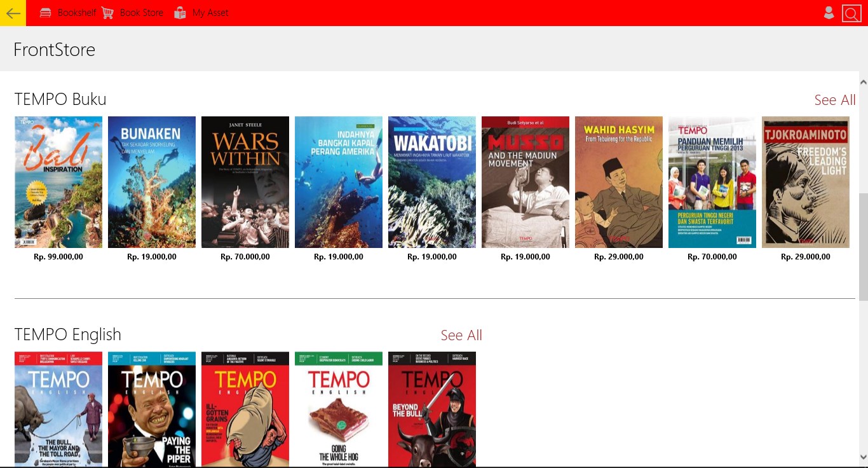Click the price under Panduan Memilih book
The width and height of the screenshot is (868, 468).
(712, 257)
